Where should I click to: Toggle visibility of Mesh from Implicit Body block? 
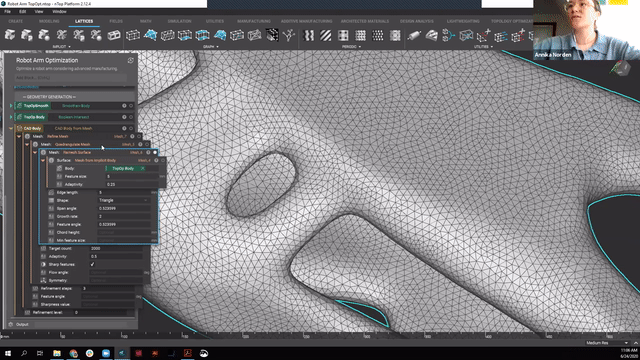tap(163, 160)
